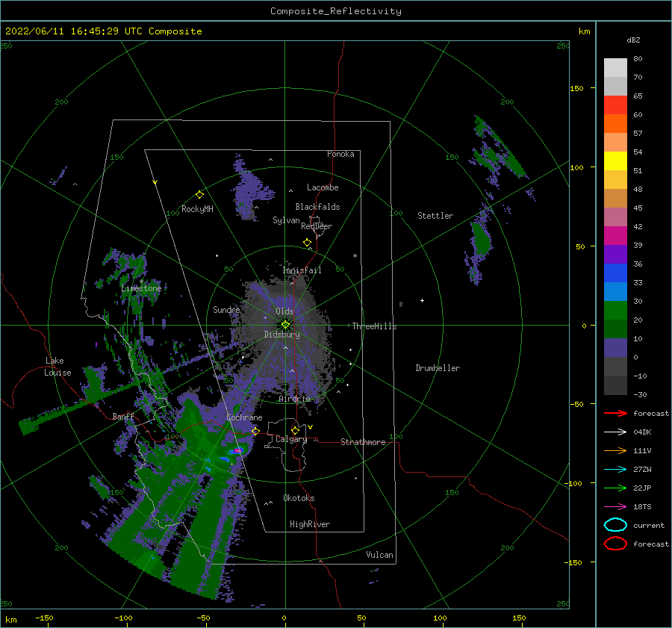
Task: Click the green 22JP arrow icon
Action: (615, 488)
